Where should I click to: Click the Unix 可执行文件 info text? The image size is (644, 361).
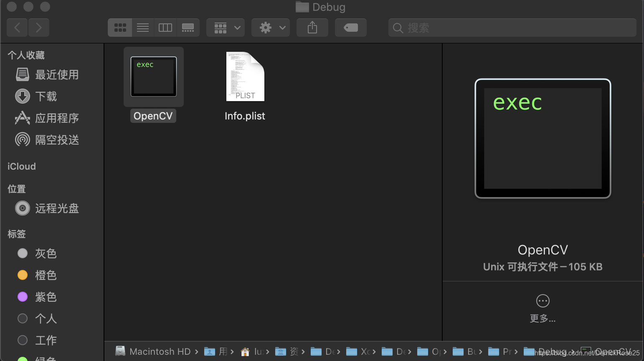(543, 267)
